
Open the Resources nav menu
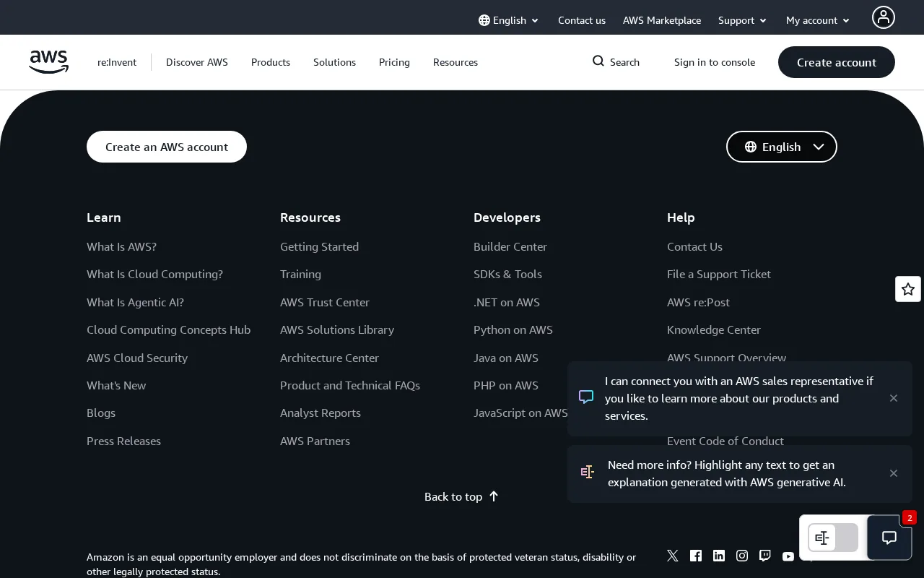coord(456,62)
